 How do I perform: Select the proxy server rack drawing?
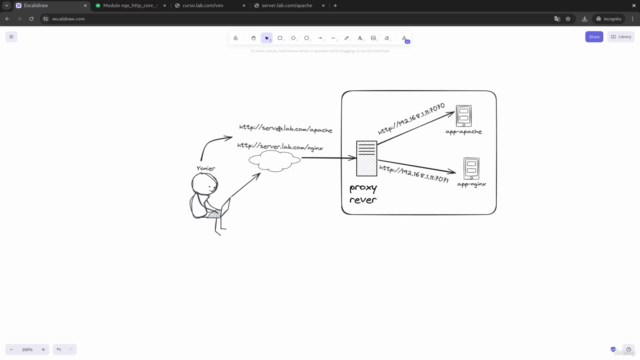[x=367, y=158]
